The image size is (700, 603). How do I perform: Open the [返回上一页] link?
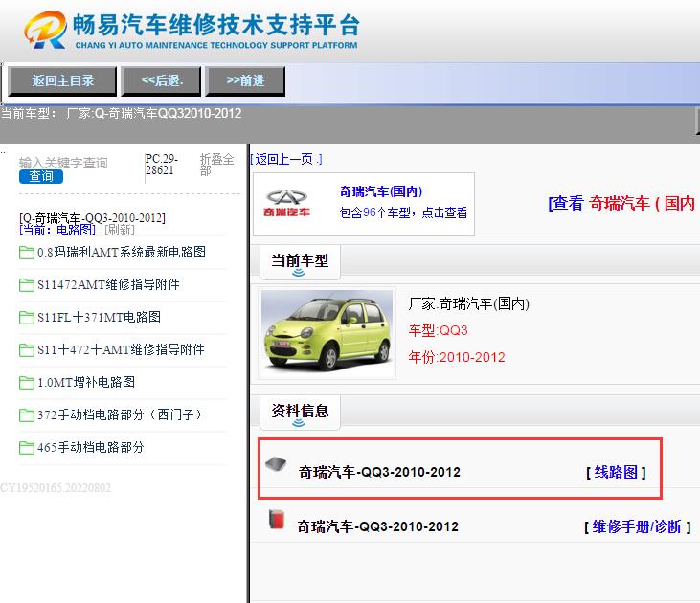click(x=286, y=159)
